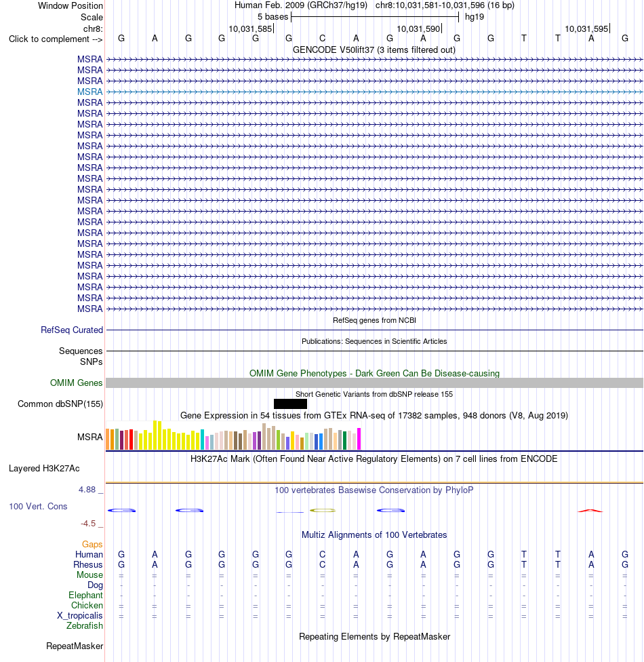Screen dimensions: 644x662
Task: Select the black dbSNP variant block
Action: [x=290, y=404]
